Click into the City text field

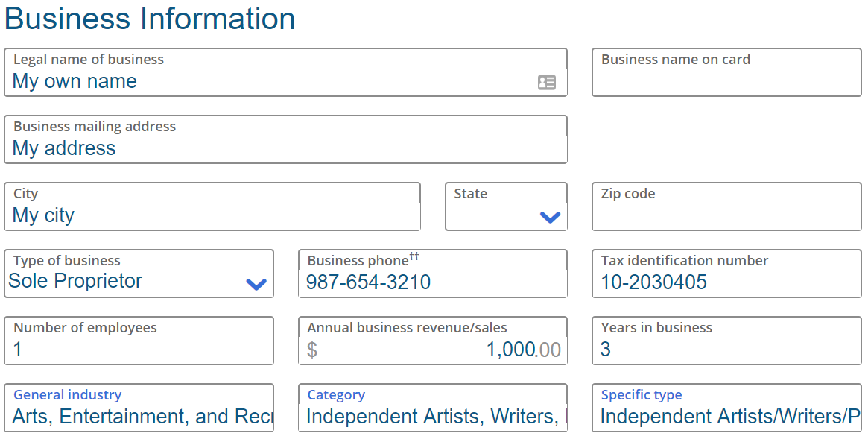212,215
